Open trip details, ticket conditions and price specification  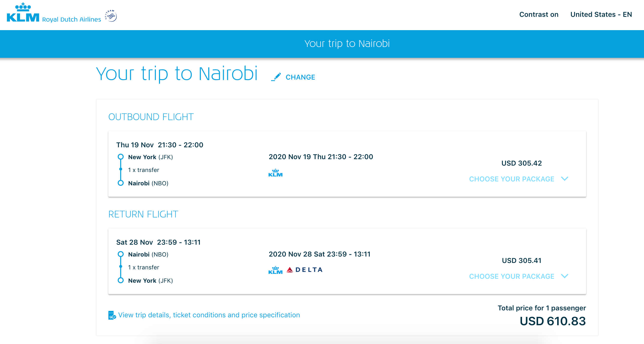209,315
